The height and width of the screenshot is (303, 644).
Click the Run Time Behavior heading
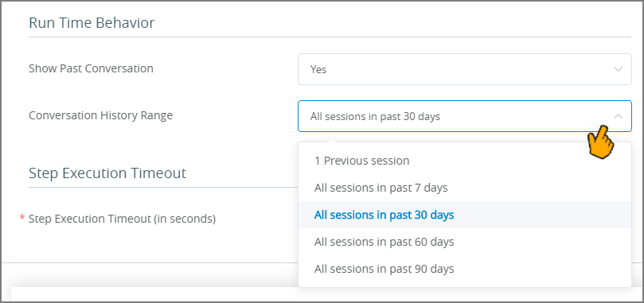coord(92,23)
